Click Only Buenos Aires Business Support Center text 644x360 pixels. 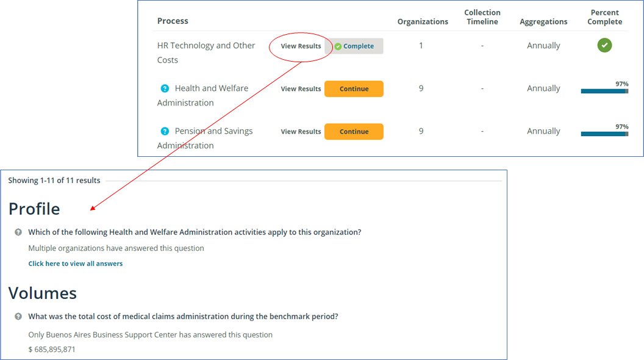point(150,335)
